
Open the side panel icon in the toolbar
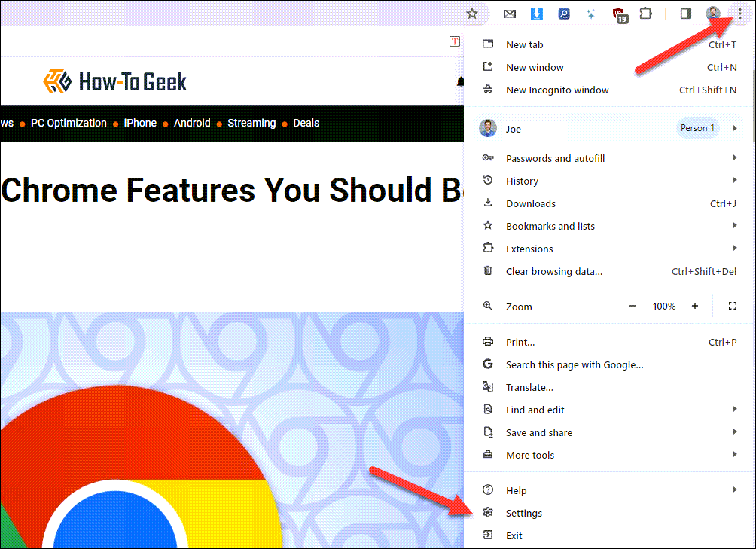(x=685, y=14)
